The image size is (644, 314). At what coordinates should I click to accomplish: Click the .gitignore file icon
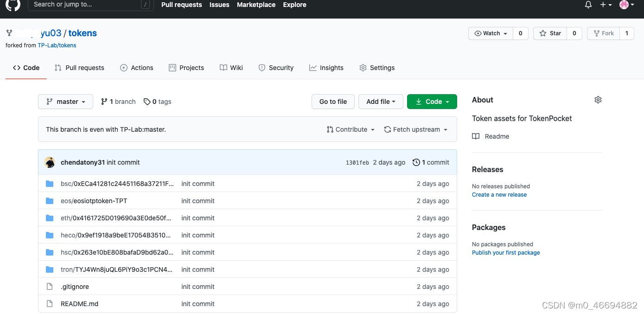tap(50, 287)
